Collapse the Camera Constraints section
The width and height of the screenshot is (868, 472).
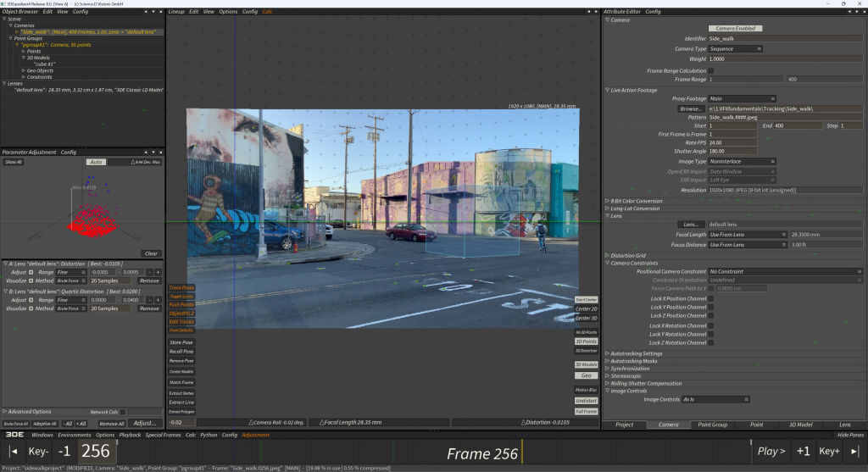(x=607, y=264)
